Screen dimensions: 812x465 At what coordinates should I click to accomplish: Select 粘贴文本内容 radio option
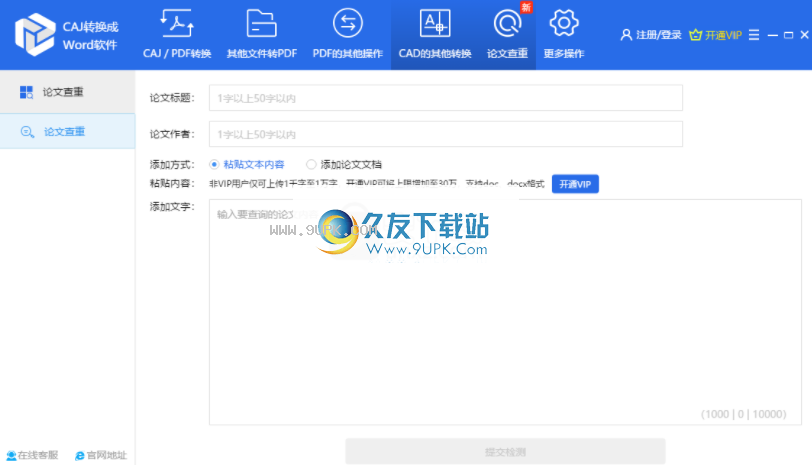(247, 164)
